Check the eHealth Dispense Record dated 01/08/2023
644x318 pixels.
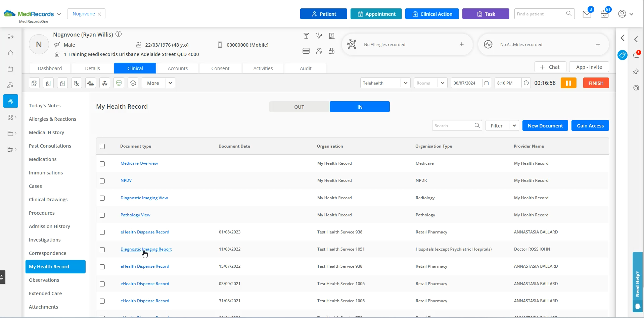tap(102, 232)
